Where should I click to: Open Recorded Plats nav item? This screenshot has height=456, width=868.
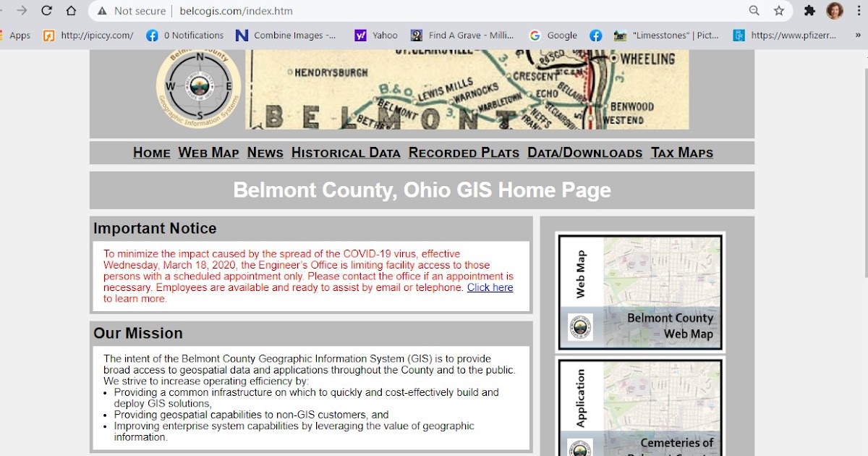coord(464,153)
